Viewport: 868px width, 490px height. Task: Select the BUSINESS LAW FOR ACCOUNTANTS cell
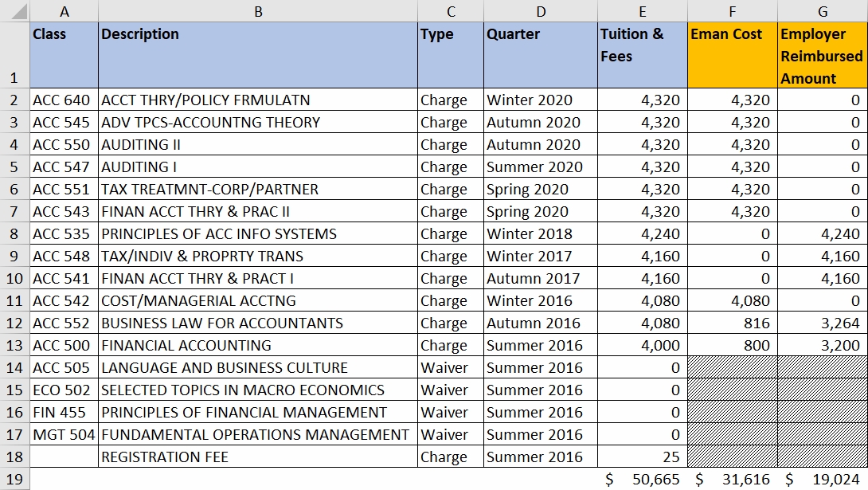click(257, 323)
